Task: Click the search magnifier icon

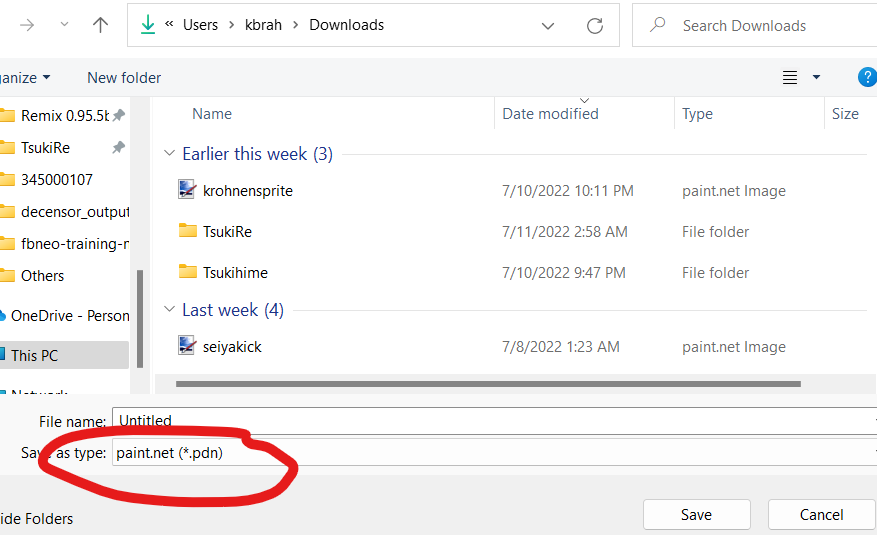Action: (658, 25)
